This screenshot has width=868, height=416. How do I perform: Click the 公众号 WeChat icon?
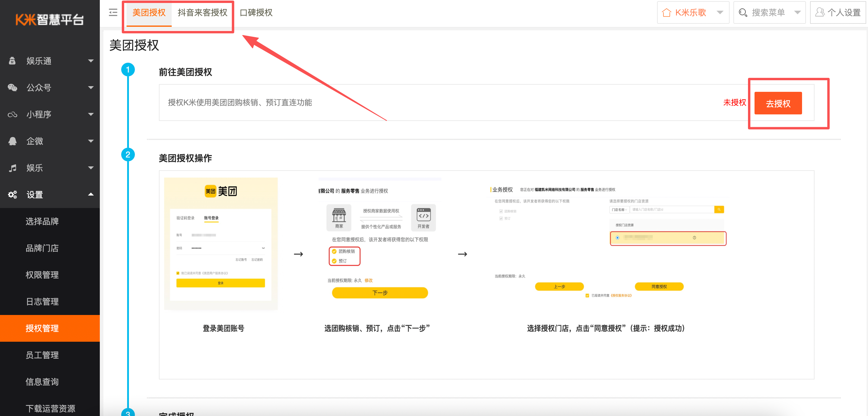[x=12, y=88]
